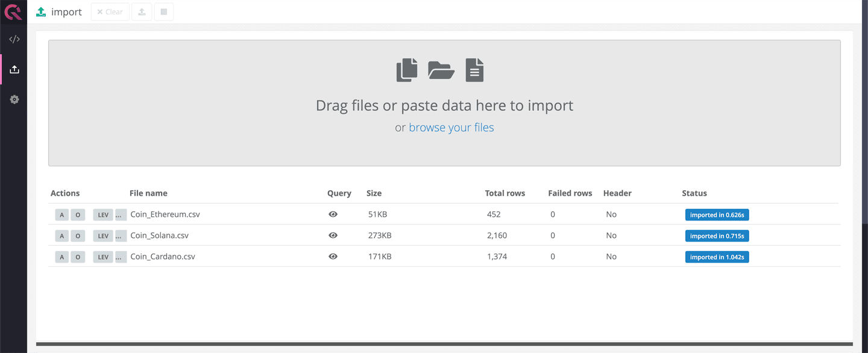Viewport: 868px width, 353px height.
Task: Click the Coin_Cardano.csv "imported in 1.042s" status
Action: point(717,257)
